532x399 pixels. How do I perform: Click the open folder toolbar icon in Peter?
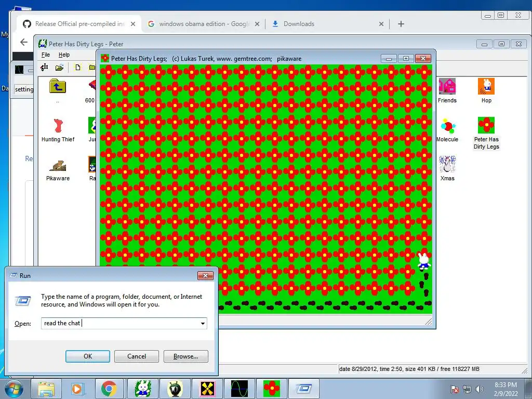click(x=60, y=67)
